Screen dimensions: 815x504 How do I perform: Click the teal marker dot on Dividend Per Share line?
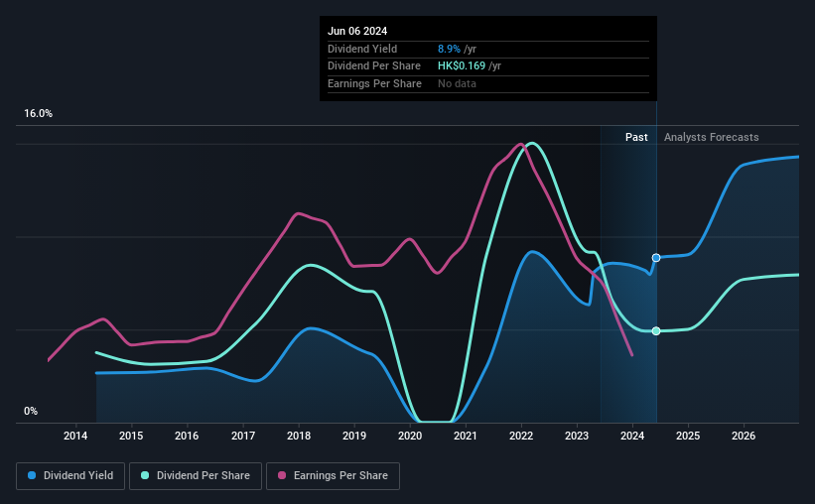tap(656, 331)
